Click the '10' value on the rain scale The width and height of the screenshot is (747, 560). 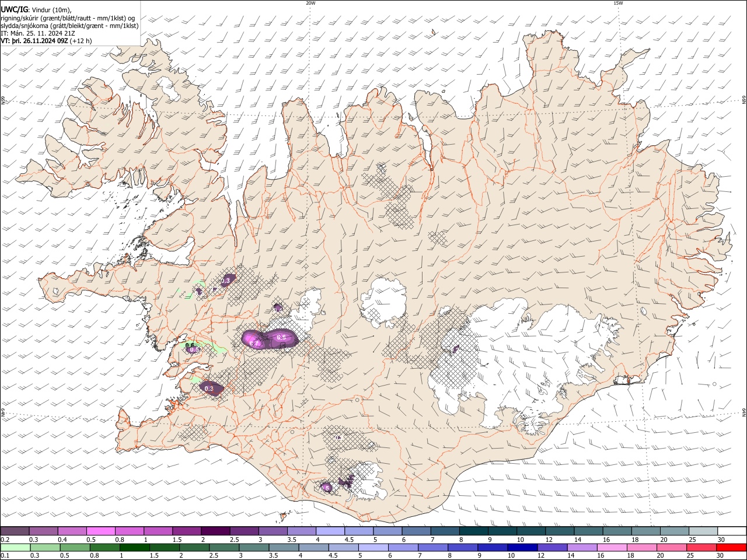(512, 556)
